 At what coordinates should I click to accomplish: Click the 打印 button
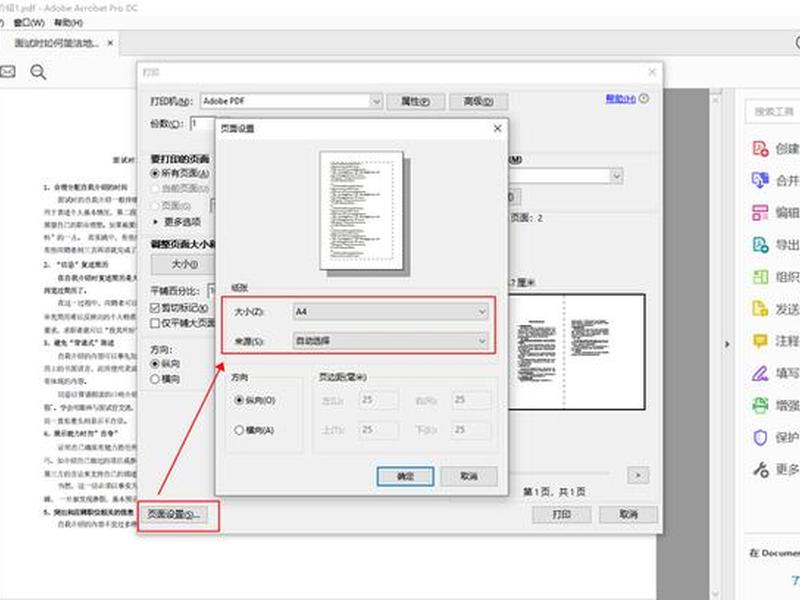(x=562, y=514)
